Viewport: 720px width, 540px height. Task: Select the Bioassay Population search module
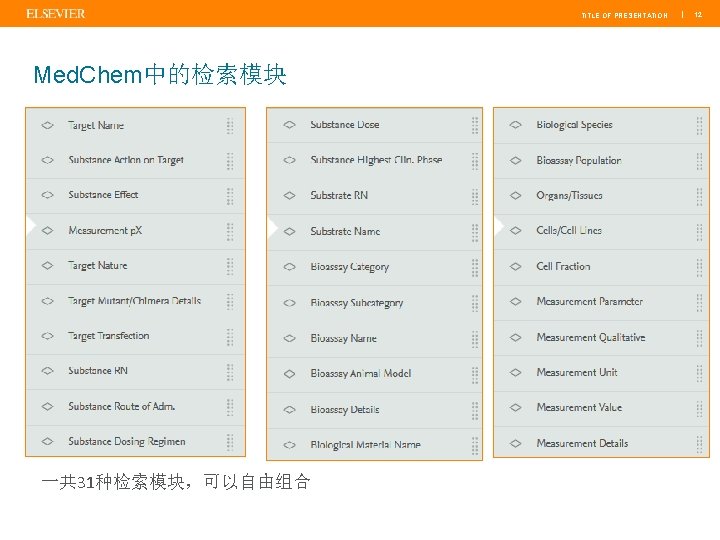602,161
